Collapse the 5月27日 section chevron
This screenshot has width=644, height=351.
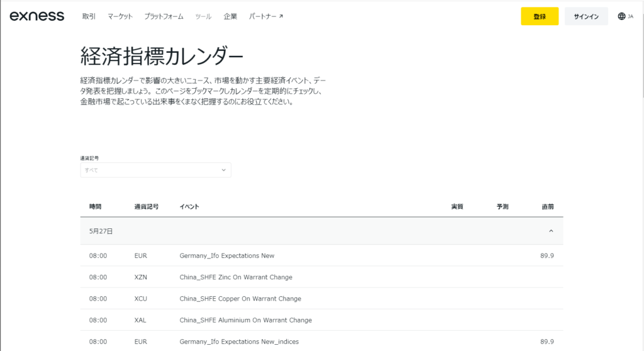(551, 231)
